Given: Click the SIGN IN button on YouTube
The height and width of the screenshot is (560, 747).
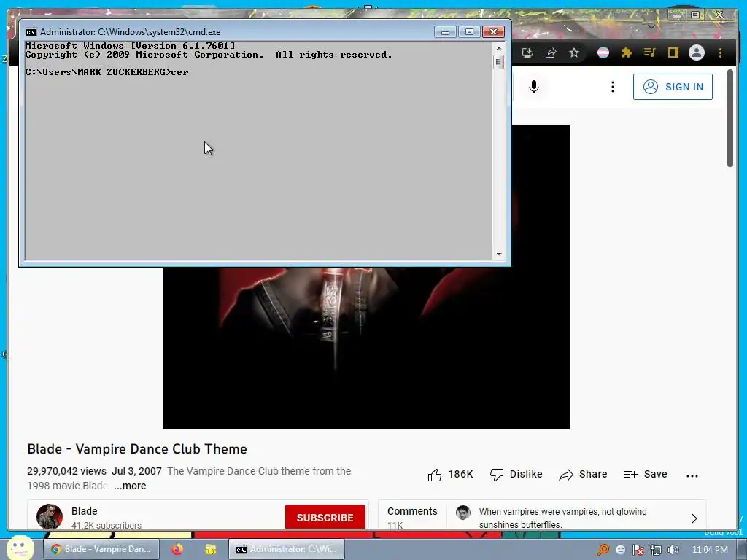Looking at the screenshot, I should pos(673,87).
